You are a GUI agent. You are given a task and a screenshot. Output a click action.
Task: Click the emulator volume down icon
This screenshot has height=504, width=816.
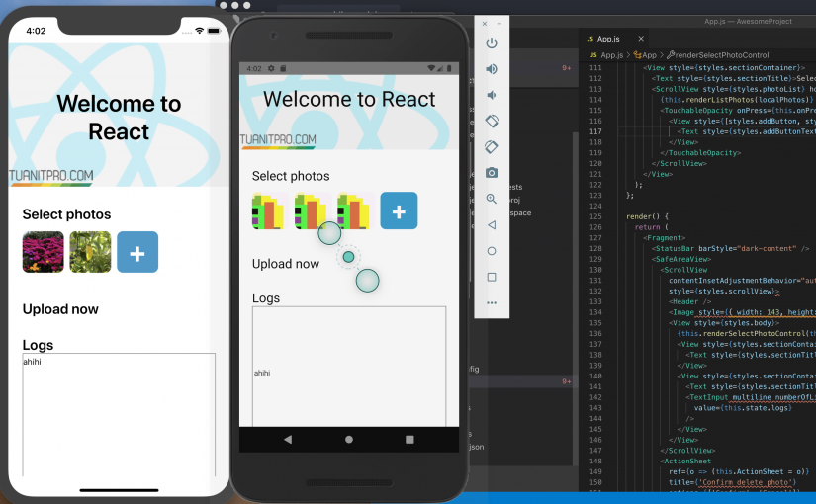(x=492, y=95)
